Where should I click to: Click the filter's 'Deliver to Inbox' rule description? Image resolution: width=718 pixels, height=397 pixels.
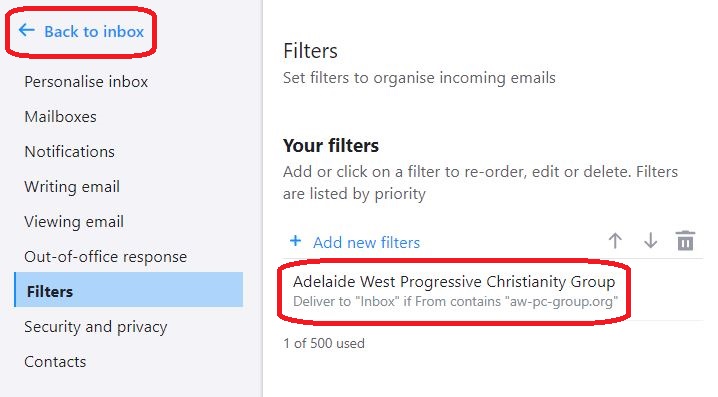[455, 302]
